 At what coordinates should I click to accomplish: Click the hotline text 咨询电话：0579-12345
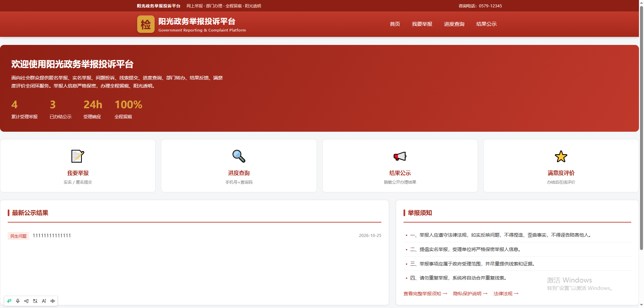tap(480, 6)
